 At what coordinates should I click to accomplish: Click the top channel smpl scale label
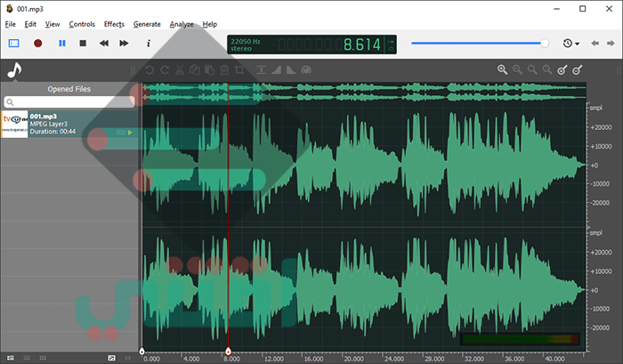[x=595, y=108]
